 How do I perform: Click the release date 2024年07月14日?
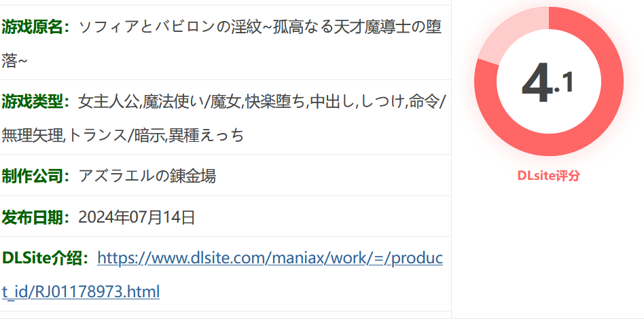[x=137, y=217]
